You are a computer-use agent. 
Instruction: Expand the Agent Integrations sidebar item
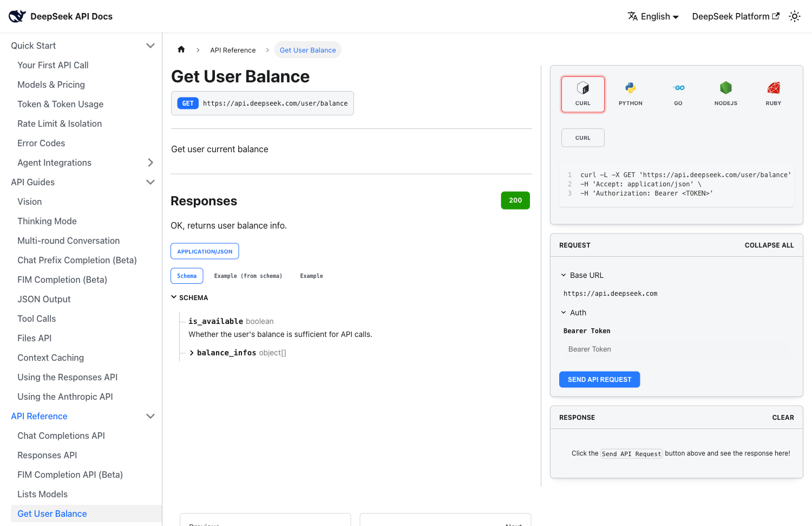point(150,163)
